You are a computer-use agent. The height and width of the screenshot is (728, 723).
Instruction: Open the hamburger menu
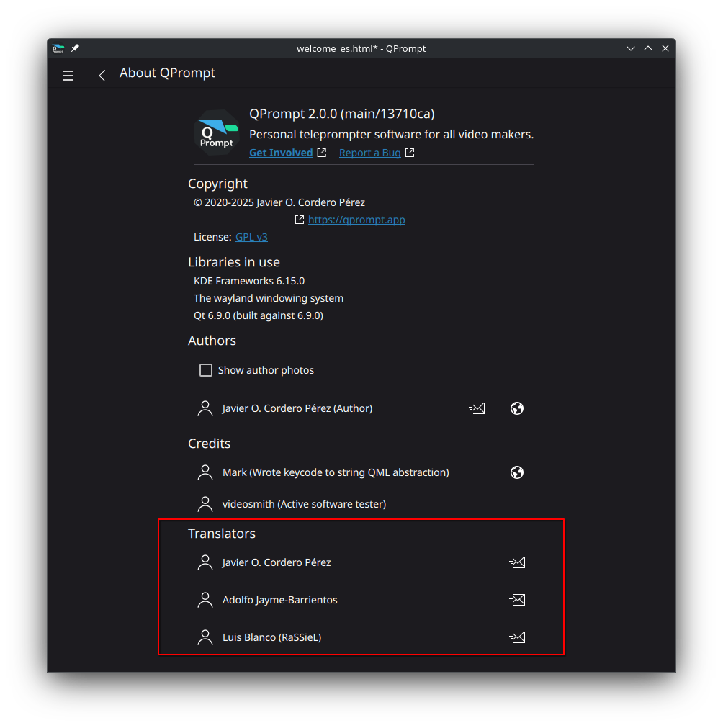pos(68,75)
